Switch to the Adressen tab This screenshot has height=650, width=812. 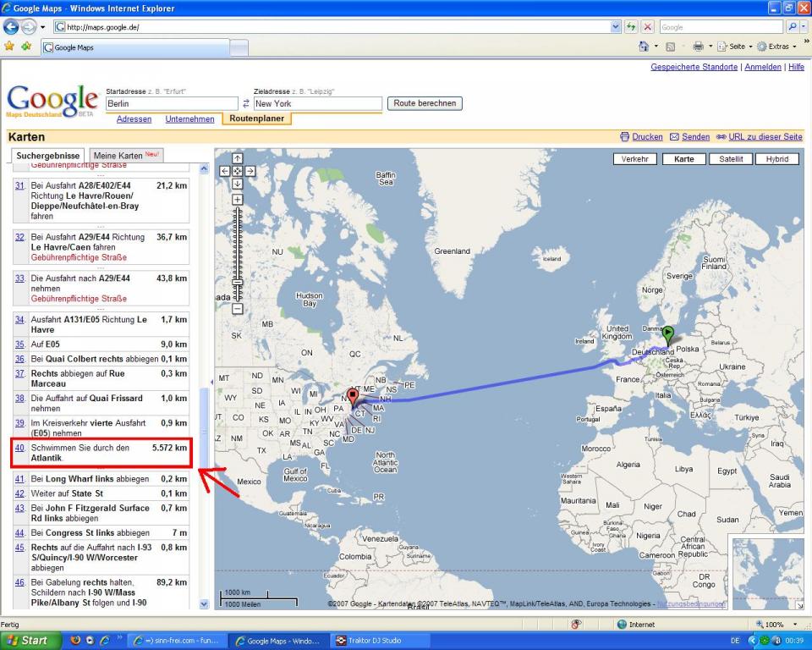(x=134, y=118)
